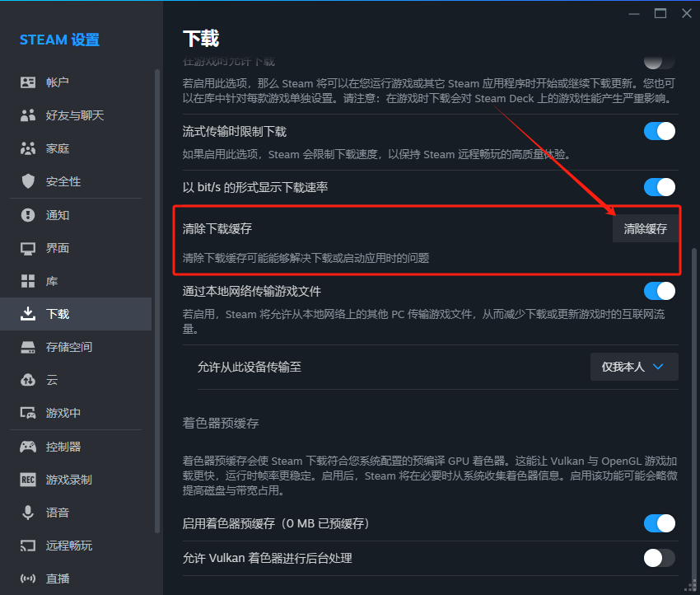
Task: Toggle 启用着色器预缓存 switch
Action: point(660,523)
